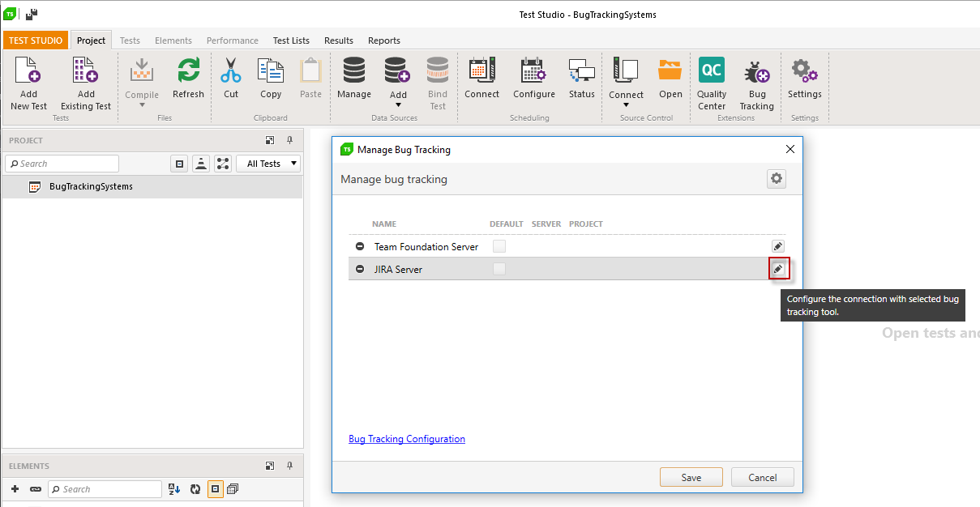Screen dimensions: 980x507
Task: Expand the Add data source dropdown
Action: [398, 104]
